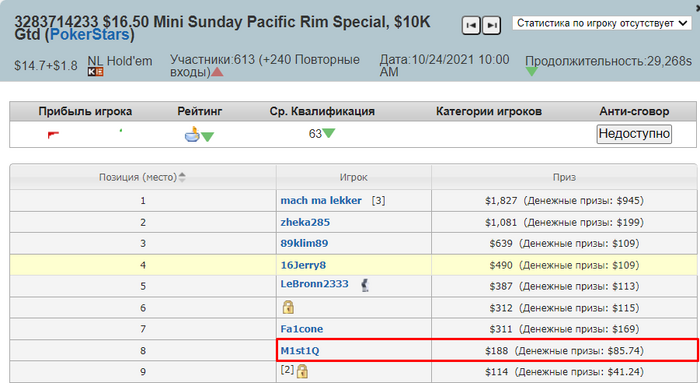Click the lock icon in position 6 row

click(288, 307)
